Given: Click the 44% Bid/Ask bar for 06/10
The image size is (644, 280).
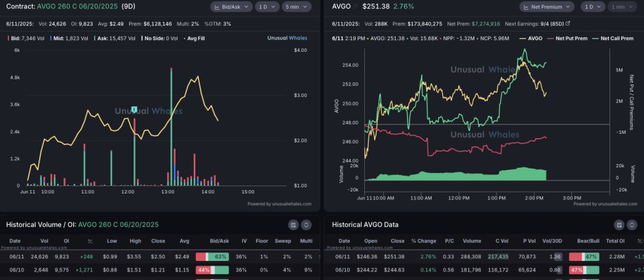Looking at the screenshot, I should 212,270.
